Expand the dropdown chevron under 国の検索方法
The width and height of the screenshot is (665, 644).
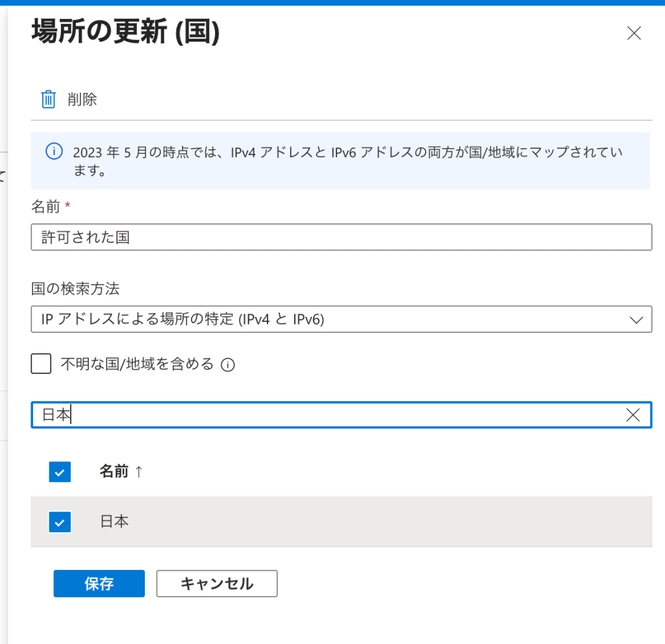pos(636,319)
